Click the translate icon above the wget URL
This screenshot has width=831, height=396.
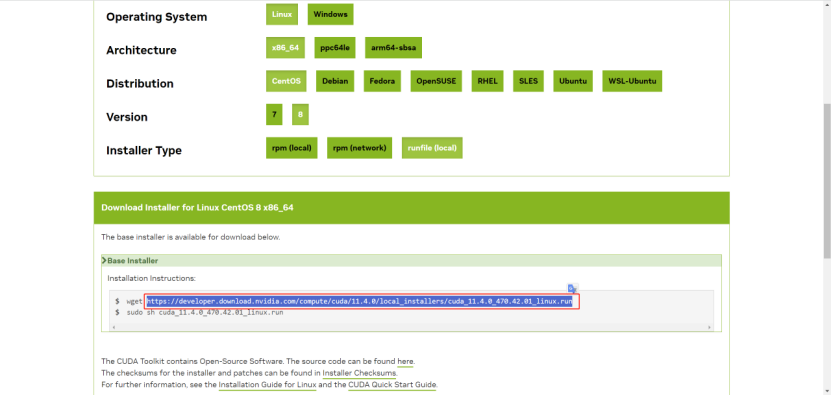point(572,288)
